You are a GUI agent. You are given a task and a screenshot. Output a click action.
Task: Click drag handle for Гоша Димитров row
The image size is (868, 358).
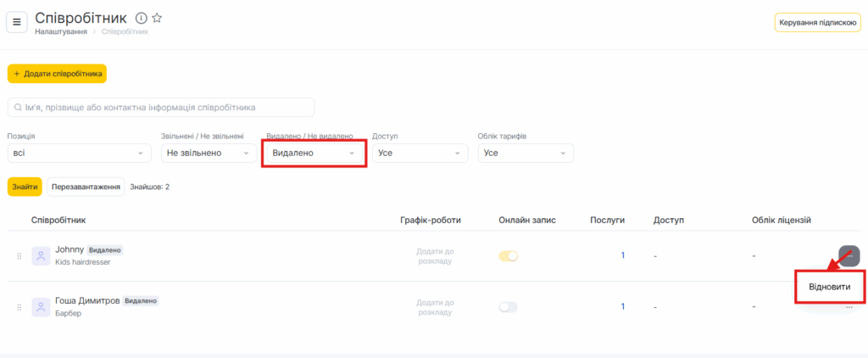tap(19, 307)
